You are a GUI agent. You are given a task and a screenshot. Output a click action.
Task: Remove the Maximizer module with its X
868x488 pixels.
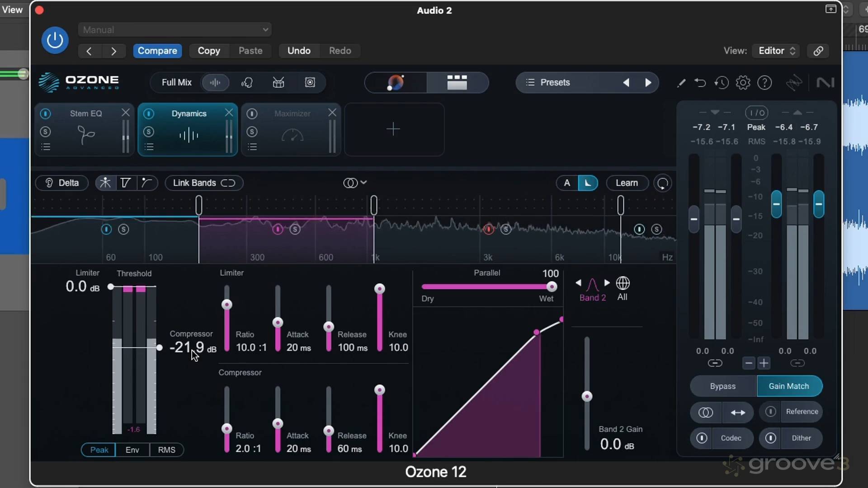tap(332, 113)
